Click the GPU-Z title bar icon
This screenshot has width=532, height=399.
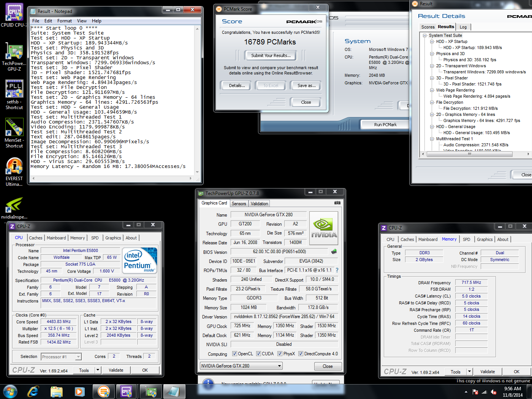201,193
